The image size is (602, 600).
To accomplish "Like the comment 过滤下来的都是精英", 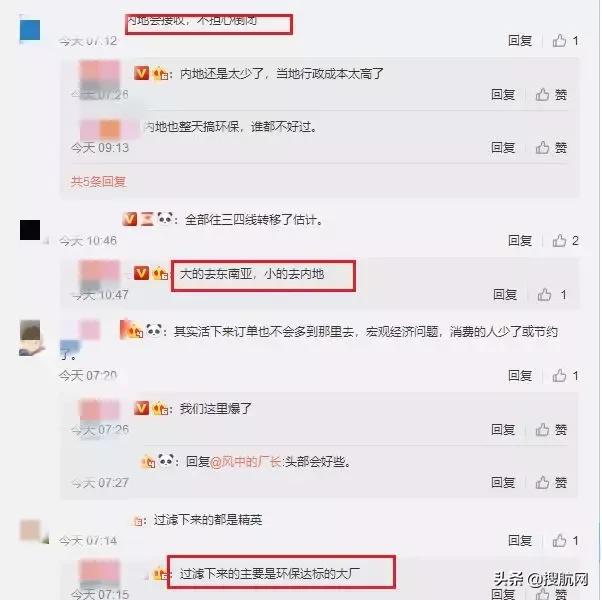I will pyautogui.click(x=565, y=540).
